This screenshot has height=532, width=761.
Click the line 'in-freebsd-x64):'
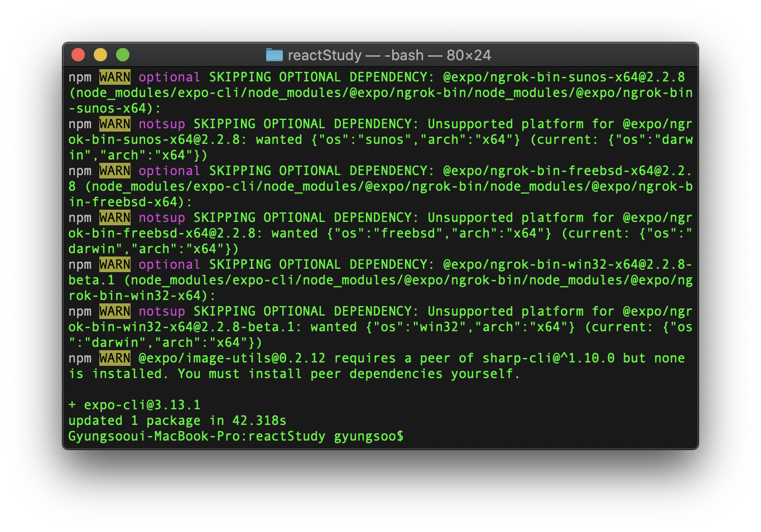click(131, 202)
